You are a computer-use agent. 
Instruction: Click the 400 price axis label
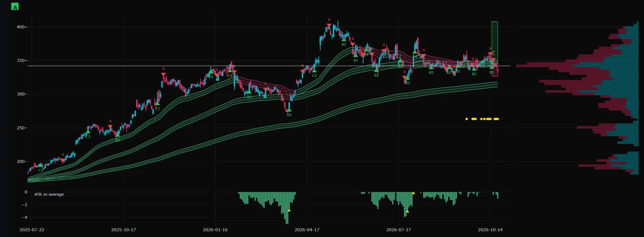click(20, 27)
